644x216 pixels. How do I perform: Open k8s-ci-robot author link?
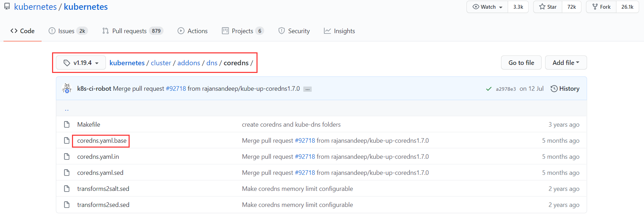point(94,89)
